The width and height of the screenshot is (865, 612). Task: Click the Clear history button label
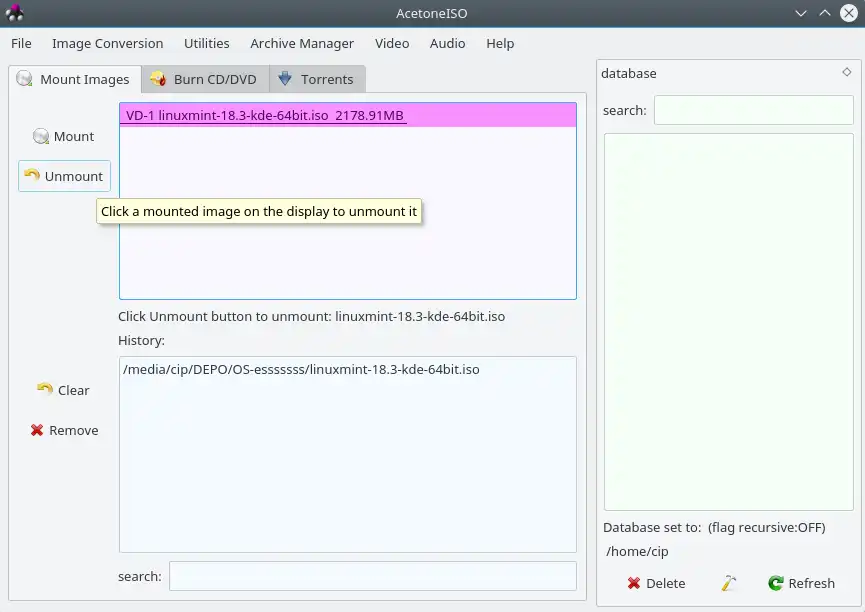click(x=73, y=390)
